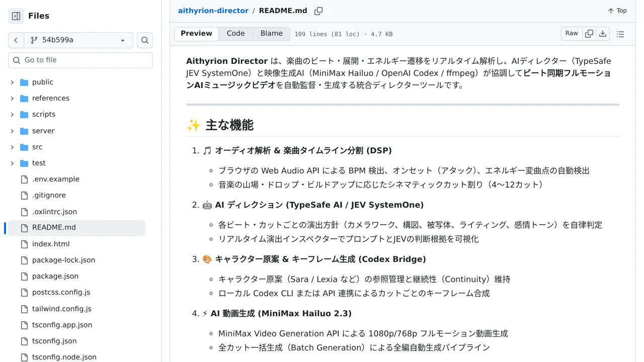
Task: Open the src folder
Action: tap(37, 147)
